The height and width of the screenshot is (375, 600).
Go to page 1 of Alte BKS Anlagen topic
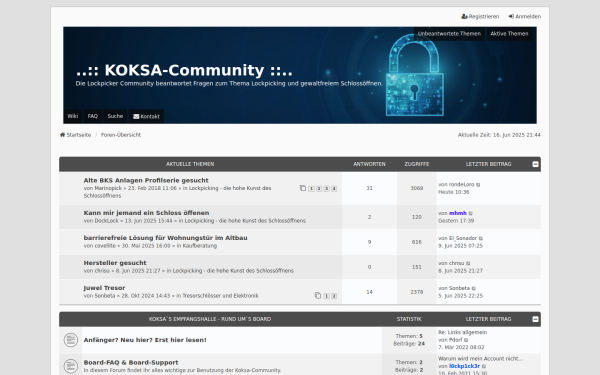pos(311,189)
